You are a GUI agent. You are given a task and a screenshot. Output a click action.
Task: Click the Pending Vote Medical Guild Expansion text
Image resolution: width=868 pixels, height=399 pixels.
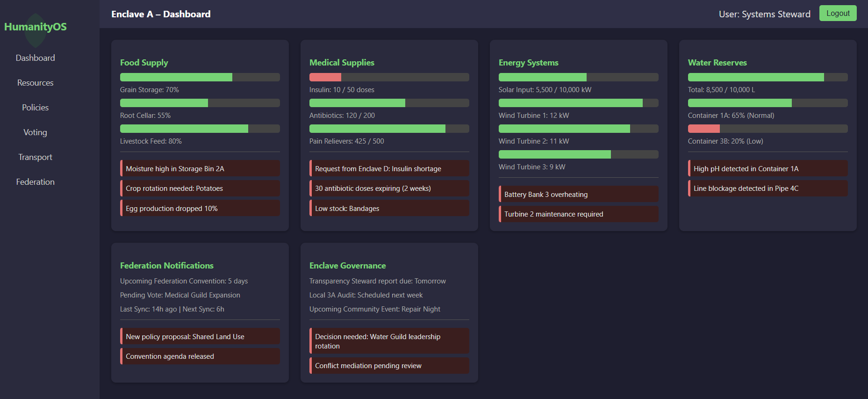coord(180,295)
